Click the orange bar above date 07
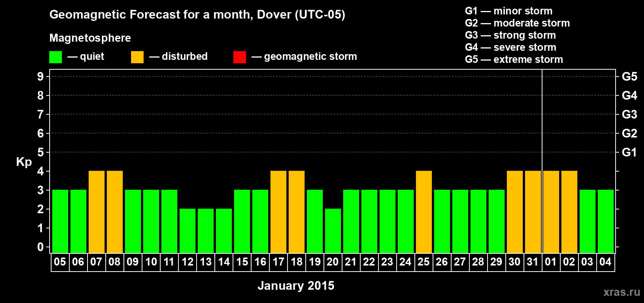 point(97,212)
